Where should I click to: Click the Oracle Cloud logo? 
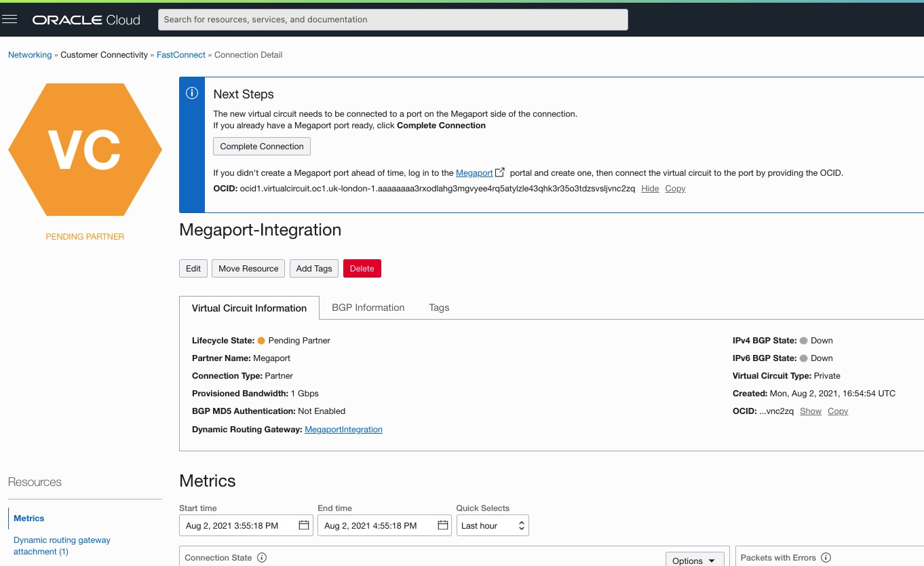[x=86, y=20]
